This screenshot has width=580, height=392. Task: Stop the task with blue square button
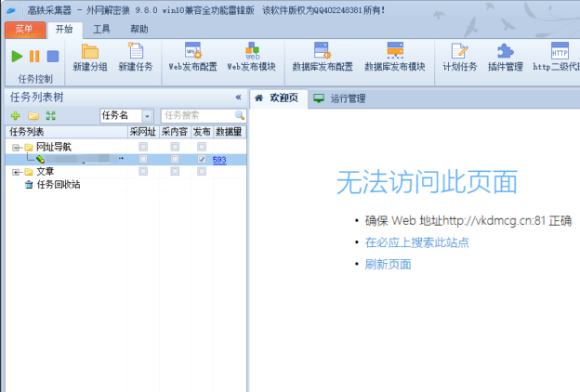pos(53,57)
